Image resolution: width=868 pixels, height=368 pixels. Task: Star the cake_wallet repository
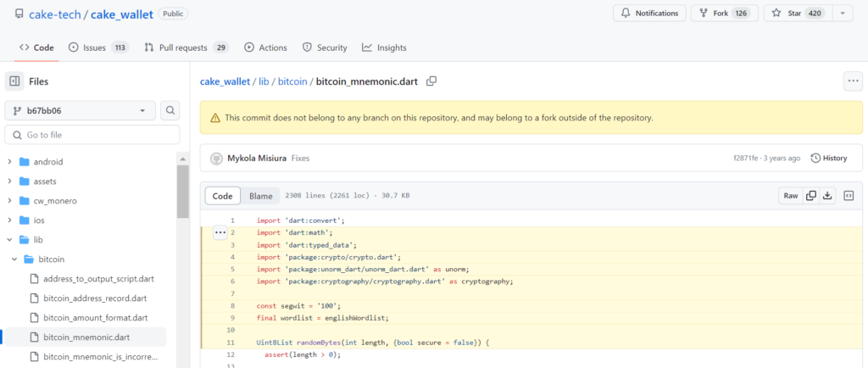click(x=796, y=14)
